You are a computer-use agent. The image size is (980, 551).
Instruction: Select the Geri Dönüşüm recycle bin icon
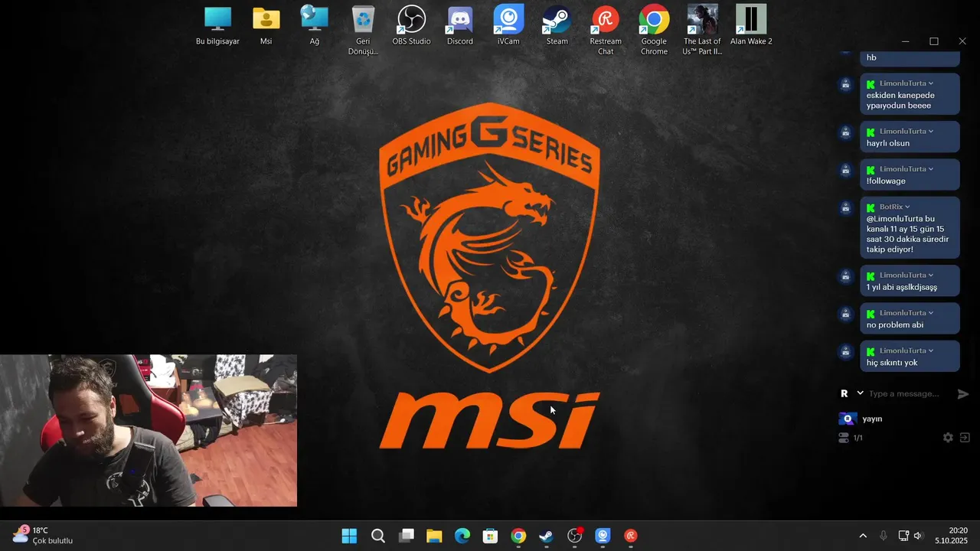pyautogui.click(x=363, y=31)
